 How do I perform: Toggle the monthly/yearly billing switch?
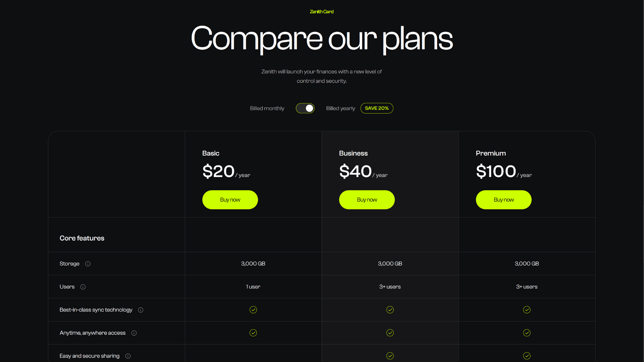pos(305,108)
